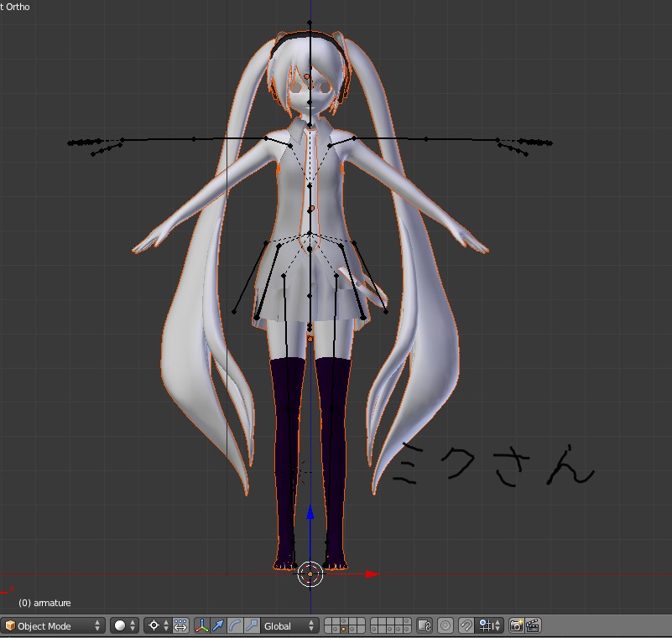The width and height of the screenshot is (672, 638).
Task: Enable the rotate manipulator arc
Action: (235, 625)
